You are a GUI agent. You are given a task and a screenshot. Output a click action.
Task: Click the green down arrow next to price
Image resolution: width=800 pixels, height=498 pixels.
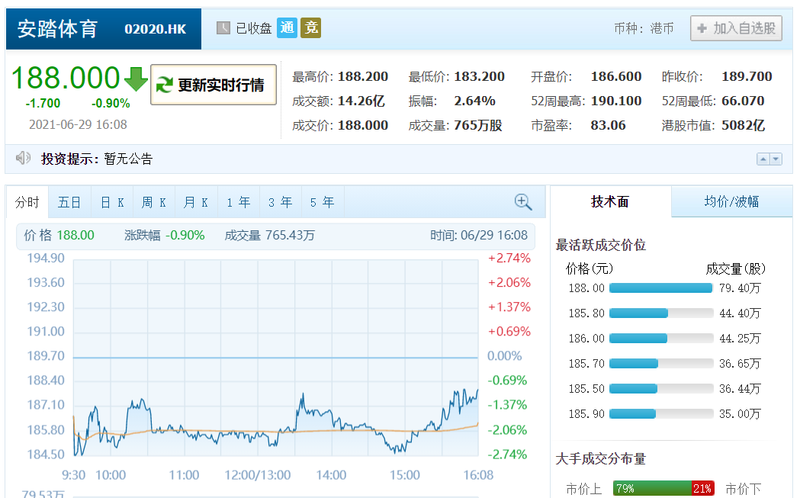tap(136, 79)
